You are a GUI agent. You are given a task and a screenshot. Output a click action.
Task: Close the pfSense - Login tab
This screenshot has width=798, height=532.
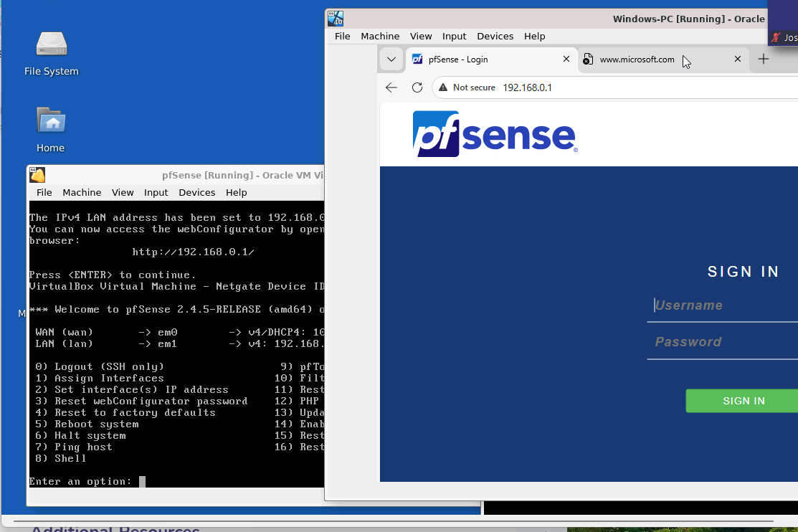click(x=566, y=60)
